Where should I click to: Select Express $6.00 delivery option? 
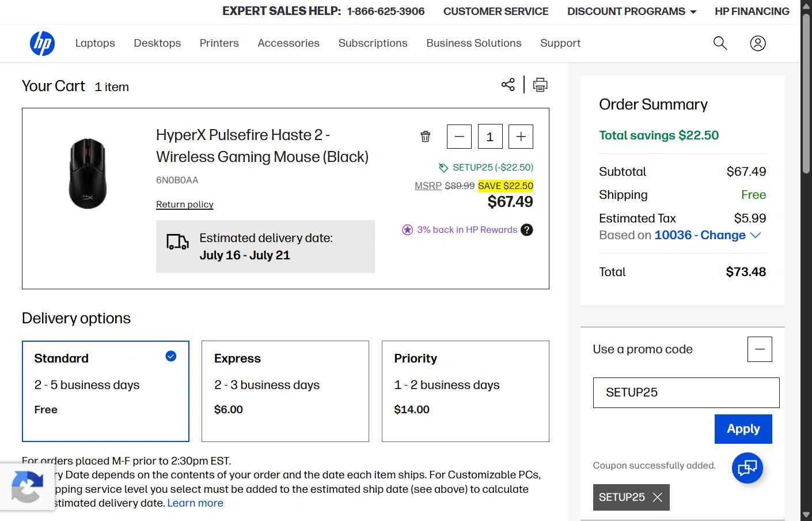pyautogui.click(x=286, y=391)
